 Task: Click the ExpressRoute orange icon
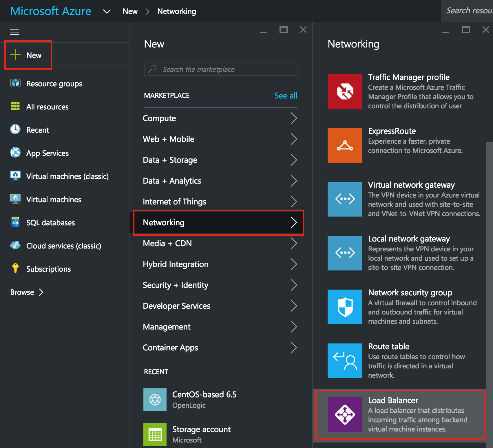click(345, 145)
